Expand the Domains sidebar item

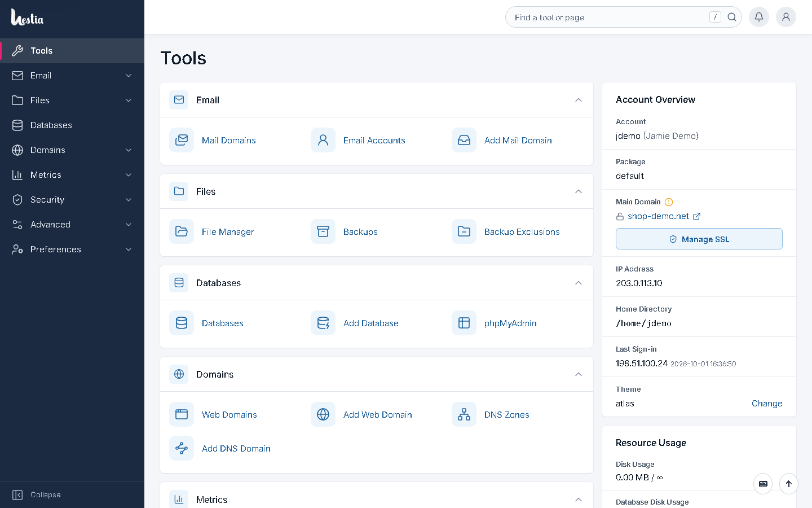(x=72, y=150)
